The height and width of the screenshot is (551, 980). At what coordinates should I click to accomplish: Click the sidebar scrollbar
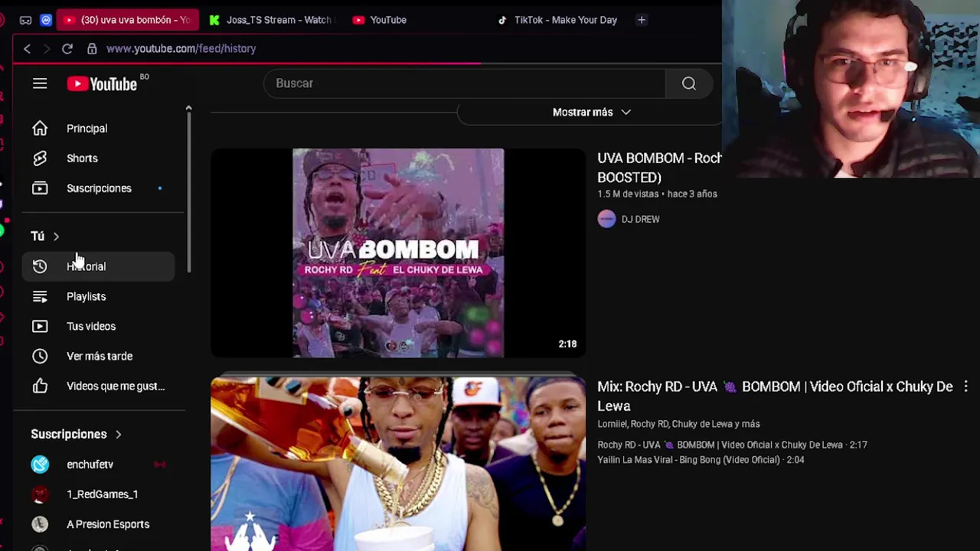pos(188,191)
